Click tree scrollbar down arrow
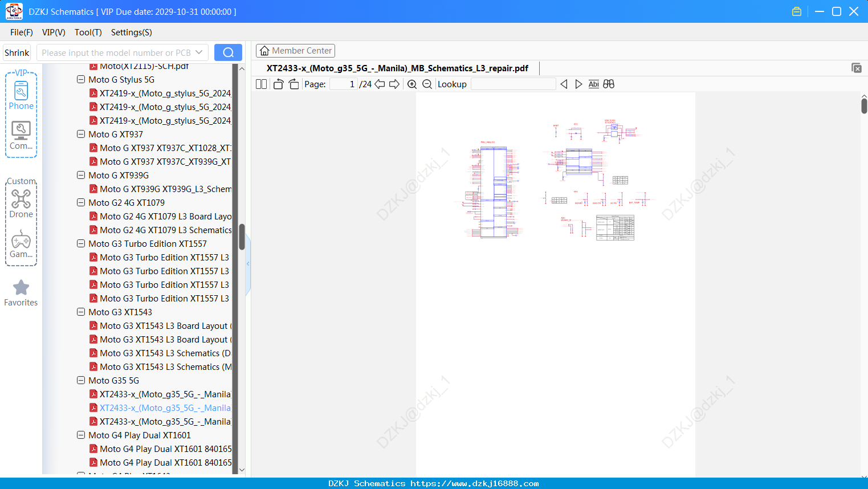 point(242,470)
